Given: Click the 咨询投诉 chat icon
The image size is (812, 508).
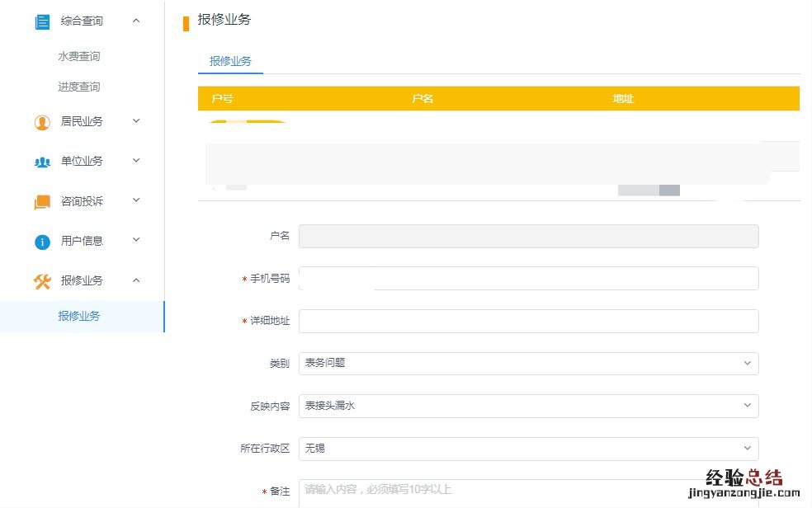Looking at the screenshot, I should pyautogui.click(x=42, y=201).
